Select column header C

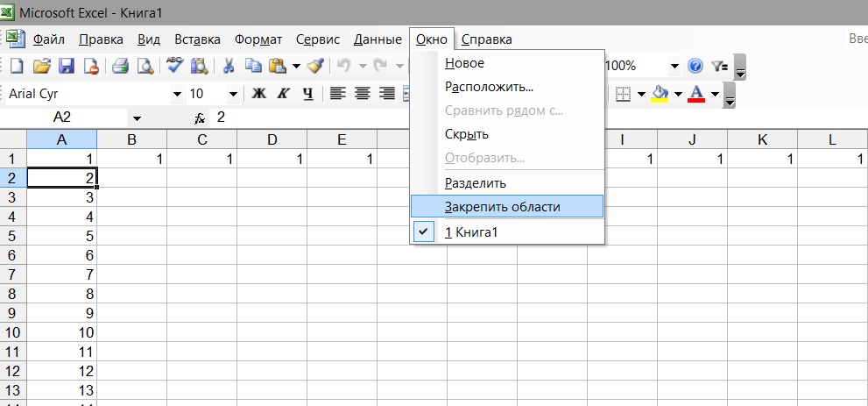point(201,139)
